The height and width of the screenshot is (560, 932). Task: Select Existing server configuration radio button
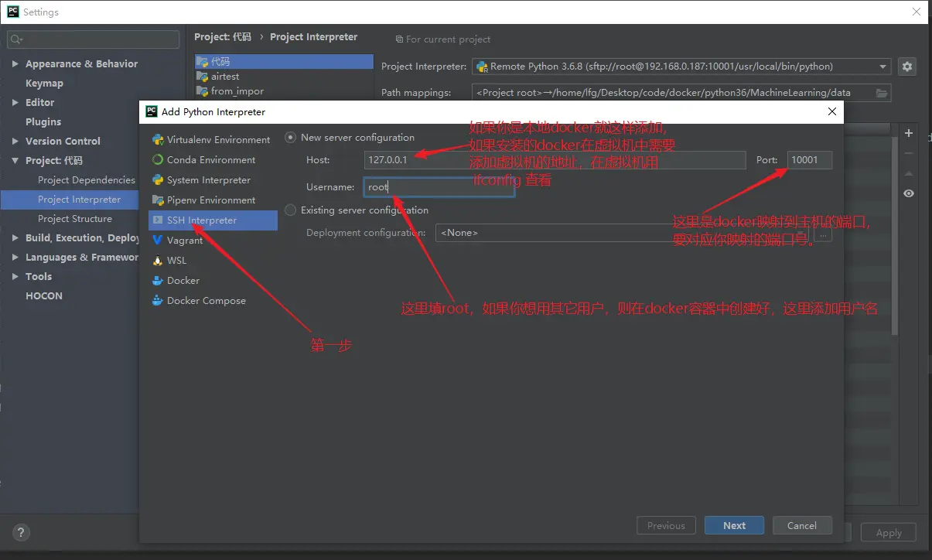[291, 210]
